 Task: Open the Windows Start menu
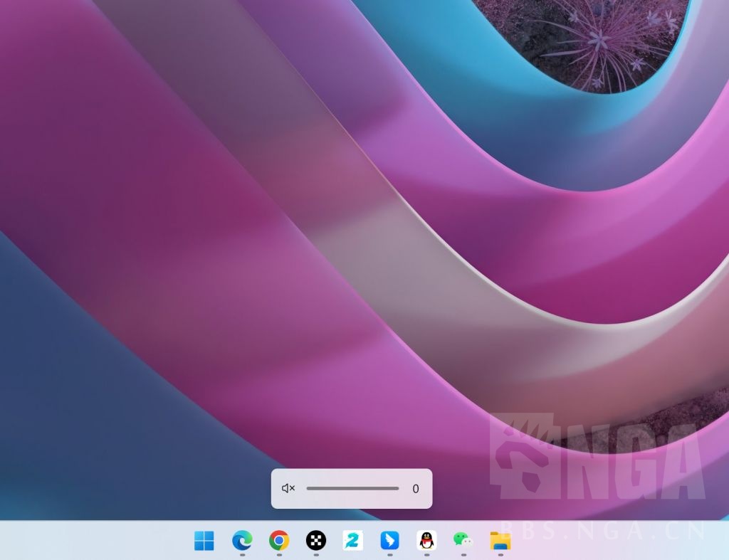click(x=204, y=541)
